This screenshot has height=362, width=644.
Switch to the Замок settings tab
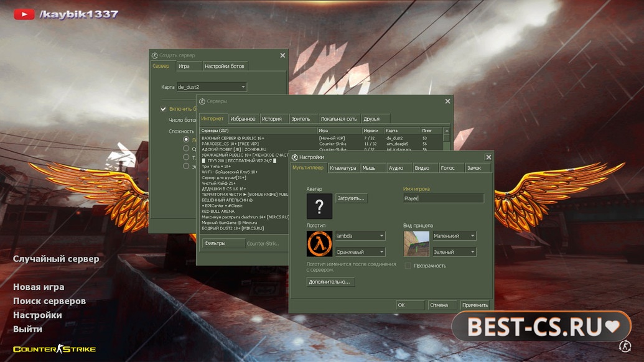coord(478,168)
